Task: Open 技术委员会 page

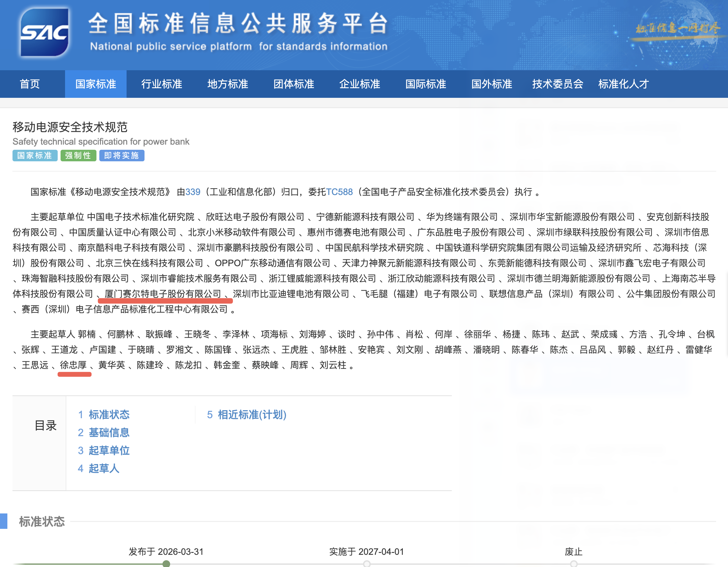Action: (558, 84)
